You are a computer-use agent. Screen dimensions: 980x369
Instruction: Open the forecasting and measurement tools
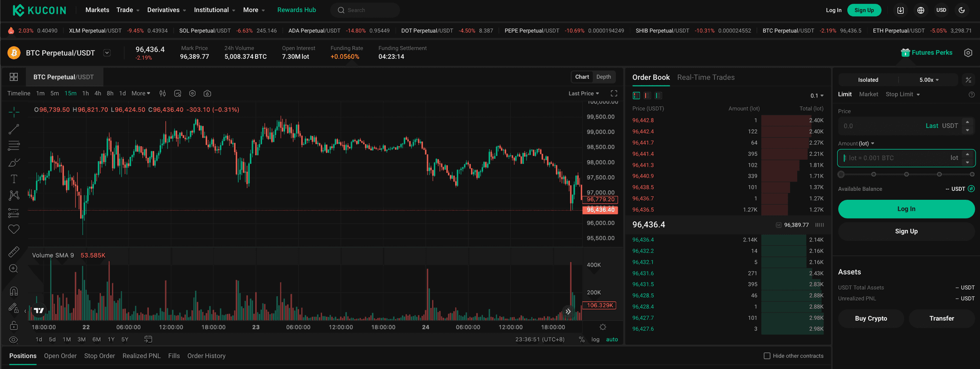(14, 213)
